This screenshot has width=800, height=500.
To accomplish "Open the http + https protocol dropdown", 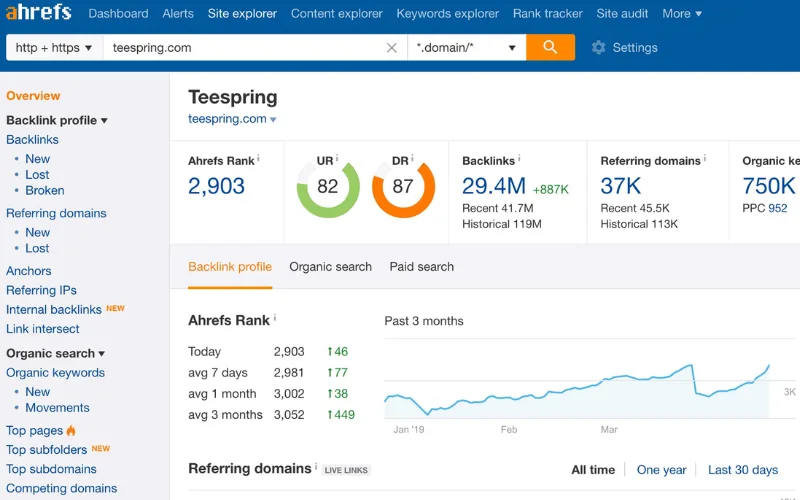I will point(54,47).
